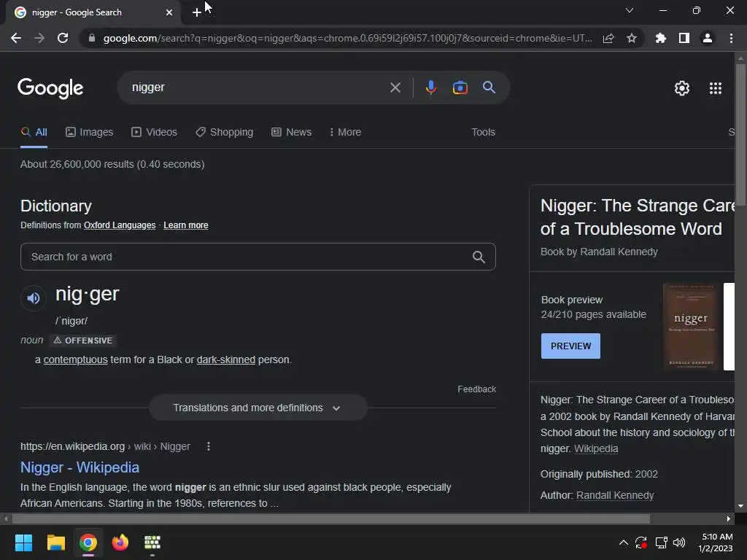Screen dimensions: 747x560
Task: Open the Oxford Languages link
Action: click(120, 225)
